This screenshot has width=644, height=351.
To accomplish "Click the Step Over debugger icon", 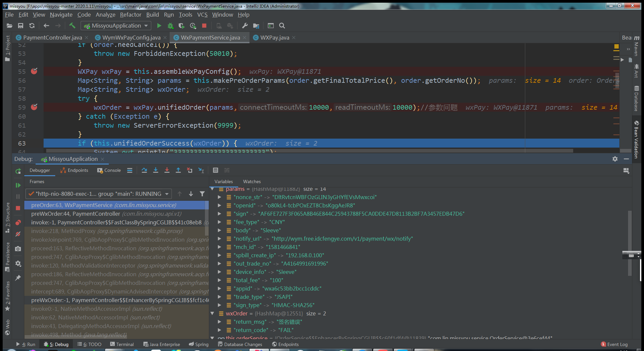I will click(144, 170).
